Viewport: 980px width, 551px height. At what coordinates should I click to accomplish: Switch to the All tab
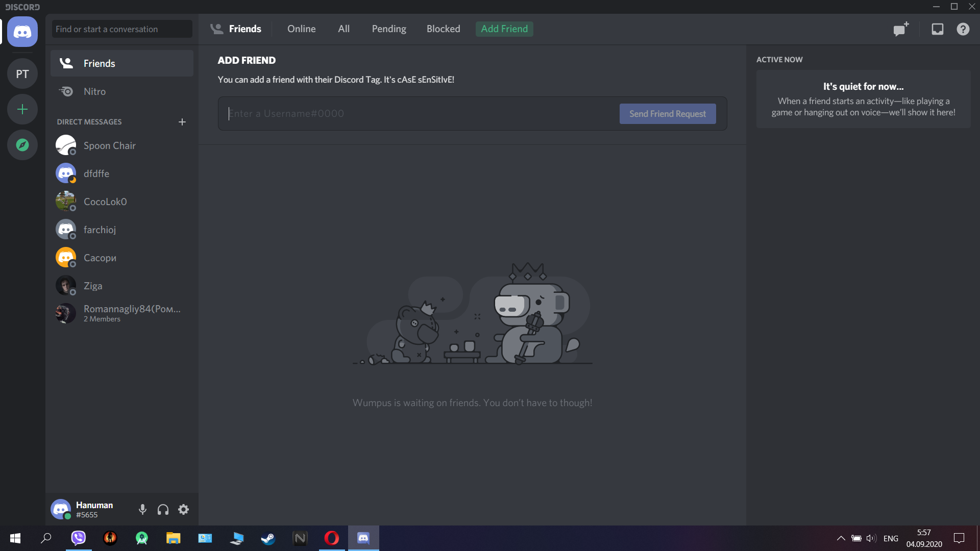tap(344, 29)
